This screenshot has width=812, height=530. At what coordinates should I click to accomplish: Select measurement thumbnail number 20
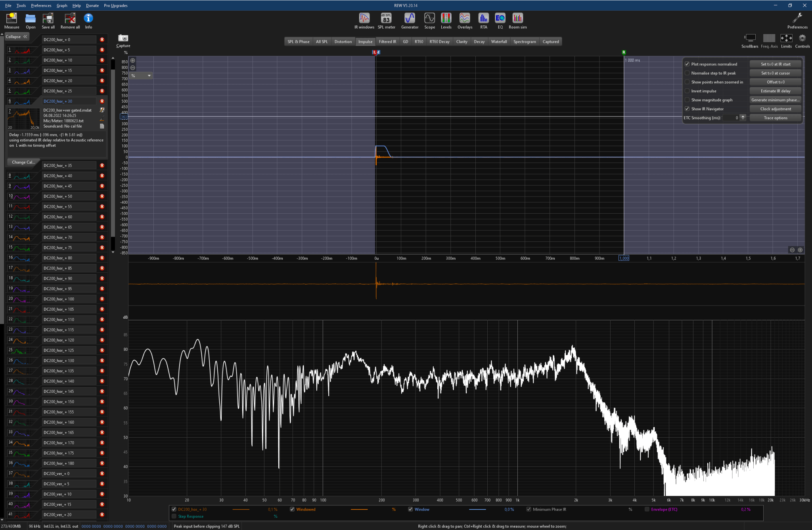pyautogui.click(x=23, y=299)
